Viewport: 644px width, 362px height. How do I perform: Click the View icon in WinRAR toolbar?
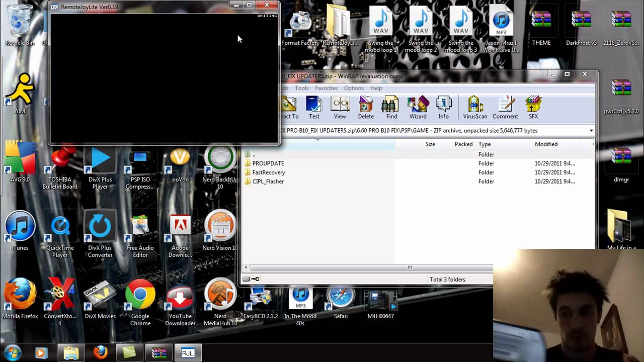[340, 108]
